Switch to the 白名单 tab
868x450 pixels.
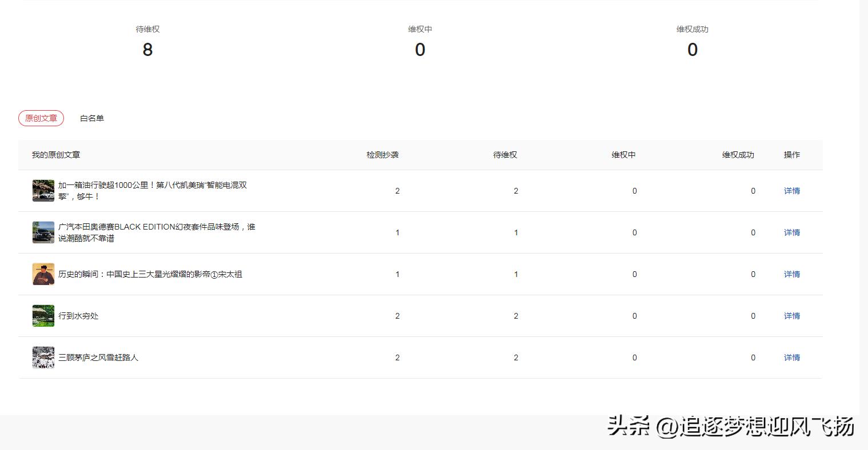pyautogui.click(x=91, y=118)
